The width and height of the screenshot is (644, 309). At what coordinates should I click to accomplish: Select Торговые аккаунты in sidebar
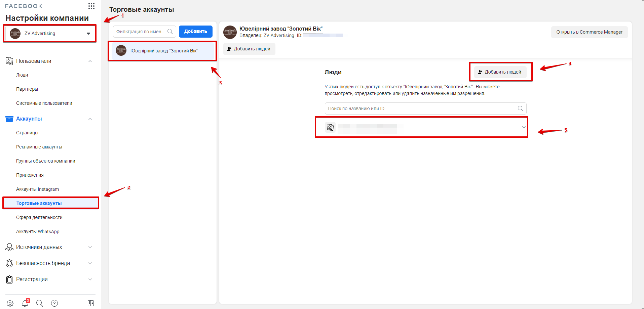(39, 203)
